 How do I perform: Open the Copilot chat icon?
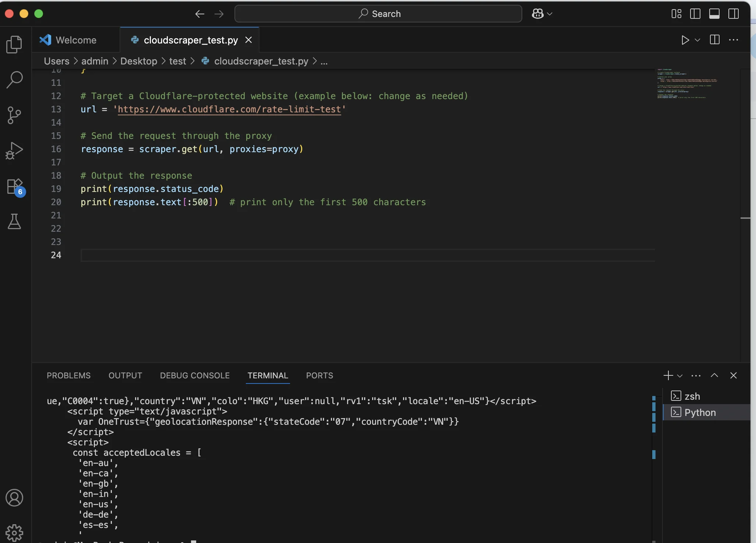pyautogui.click(x=538, y=14)
